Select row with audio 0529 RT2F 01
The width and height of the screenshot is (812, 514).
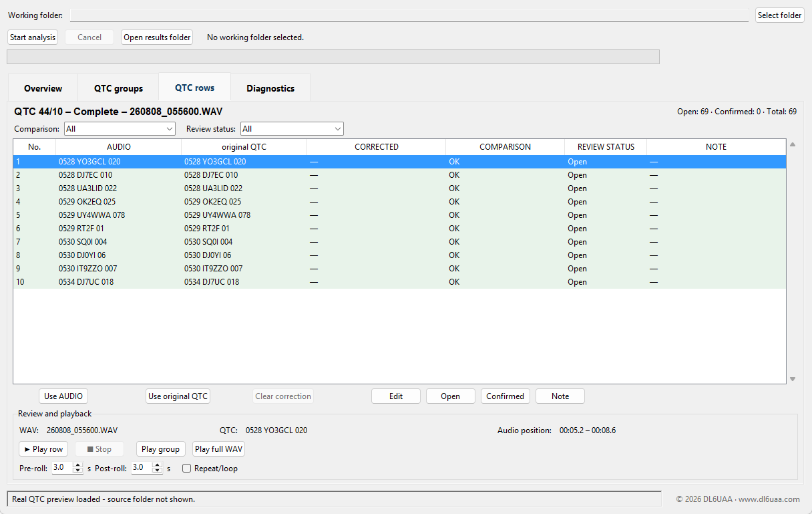399,229
